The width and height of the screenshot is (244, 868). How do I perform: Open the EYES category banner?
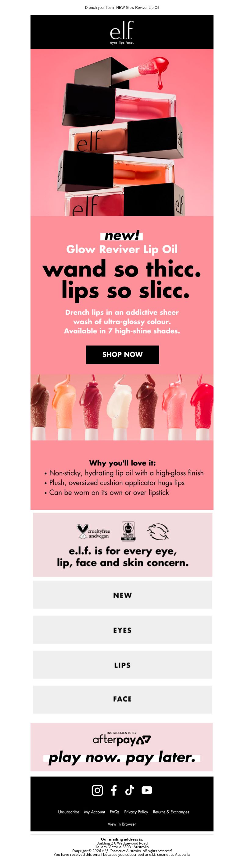(123, 630)
